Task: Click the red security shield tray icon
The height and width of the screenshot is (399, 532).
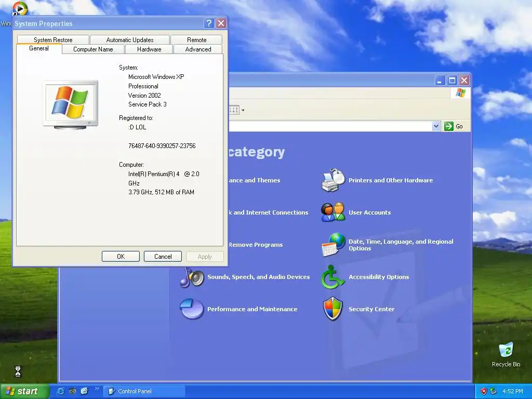Action: click(x=484, y=391)
